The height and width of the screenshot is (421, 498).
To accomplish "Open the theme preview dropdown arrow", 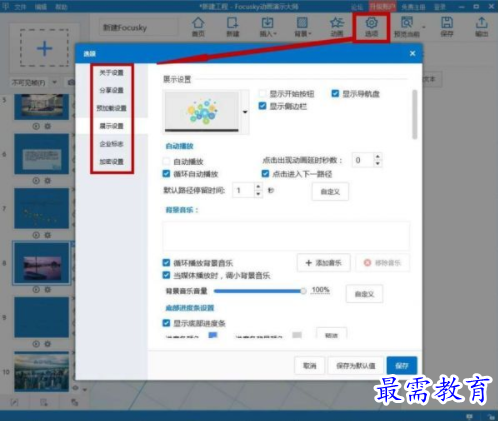I will (245, 112).
